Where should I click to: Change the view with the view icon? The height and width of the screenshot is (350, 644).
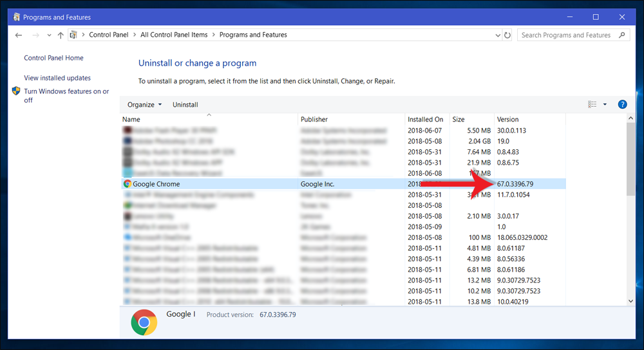tap(592, 105)
